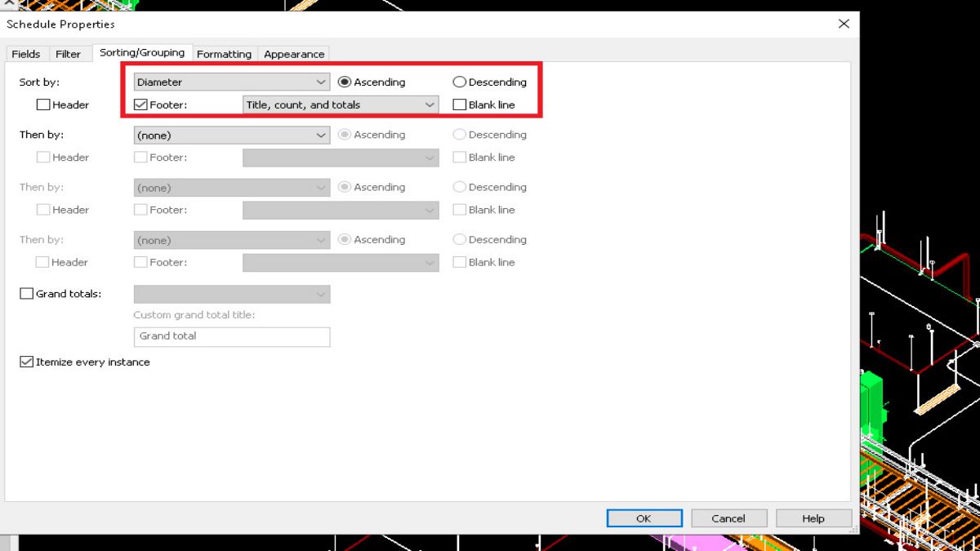Switch to the Fields tab
The image size is (980, 551).
pyautogui.click(x=26, y=54)
